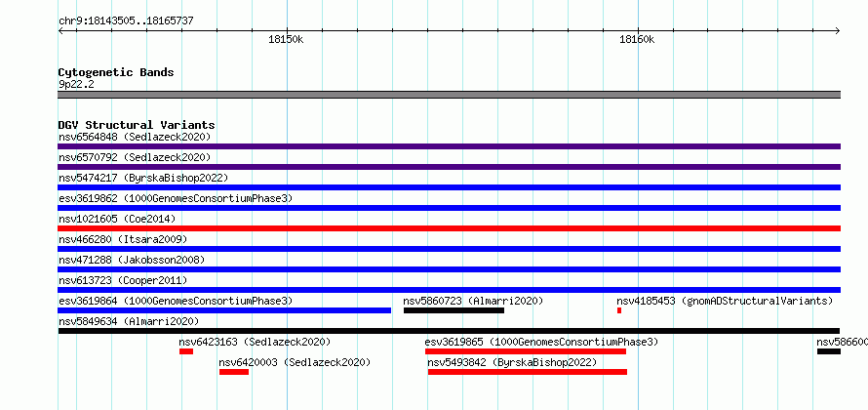Click the Cytogenetic Bands track title
This screenshot has width=868, height=410.
(x=116, y=72)
